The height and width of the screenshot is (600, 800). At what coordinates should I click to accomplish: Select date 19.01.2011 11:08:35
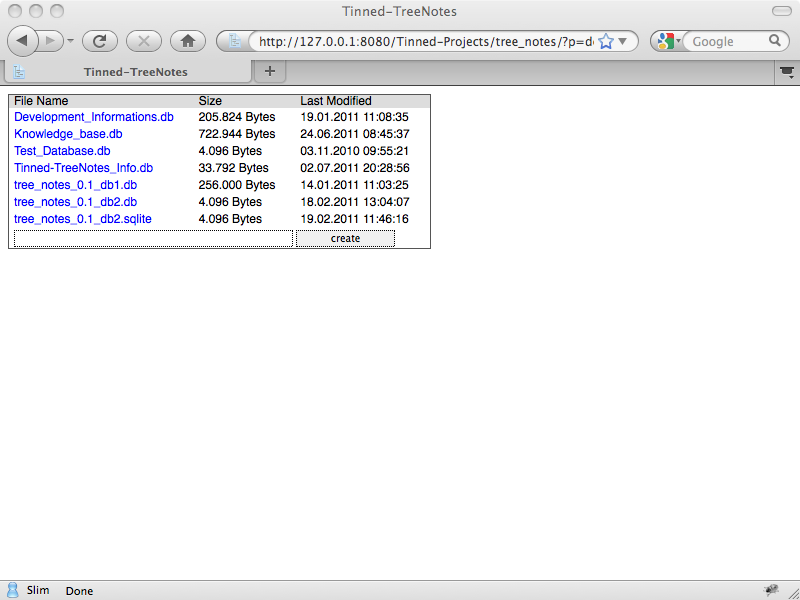pos(355,117)
